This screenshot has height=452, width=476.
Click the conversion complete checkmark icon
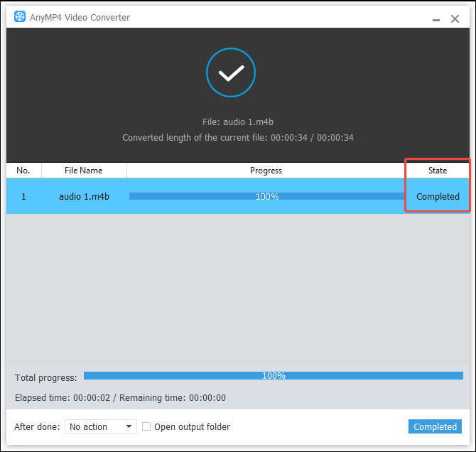click(231, 72)
